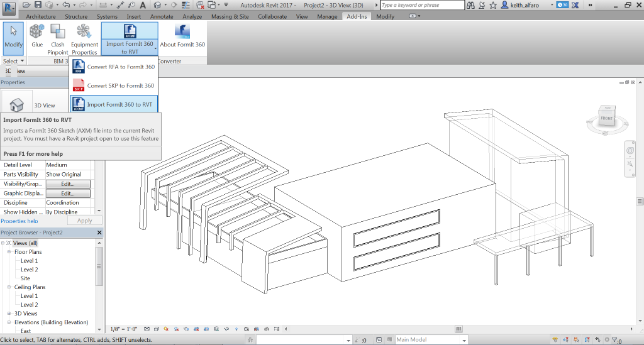This screenshot has width=644, height=345.
Task: Click the Switch Windows icon
Action: tap(211, 5)
